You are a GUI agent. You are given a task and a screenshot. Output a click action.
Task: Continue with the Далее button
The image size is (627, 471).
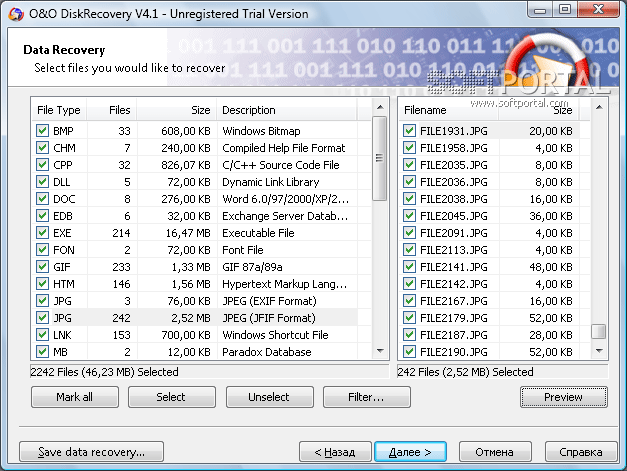pyautogui.click(x=410, y=452)
